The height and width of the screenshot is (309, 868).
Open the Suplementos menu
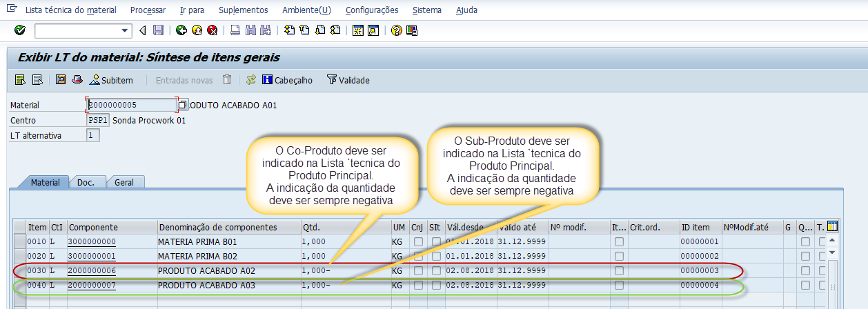[x=243, y=10]
